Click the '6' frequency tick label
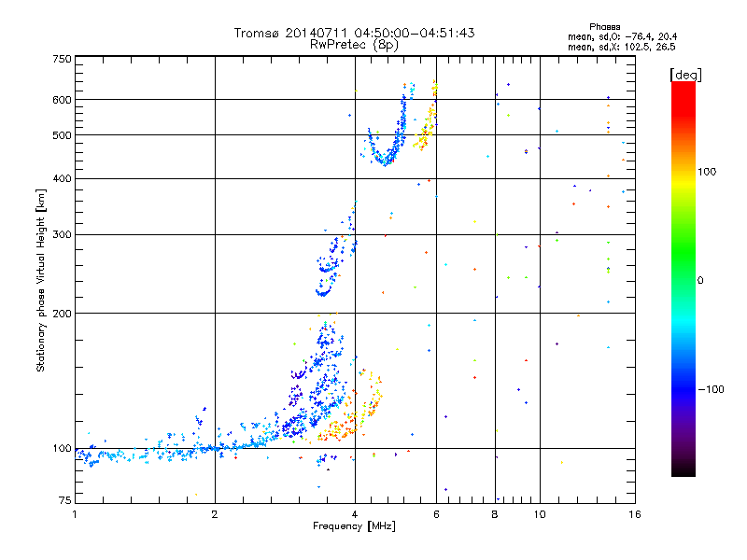The height and width of the screenshot is (560, 747). 436,514
